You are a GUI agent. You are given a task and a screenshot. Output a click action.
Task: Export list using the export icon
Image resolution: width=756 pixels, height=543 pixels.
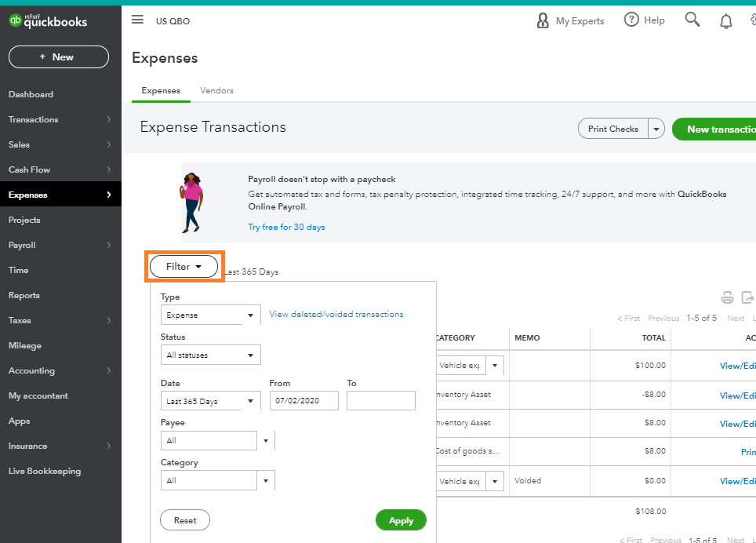(747, 297)
